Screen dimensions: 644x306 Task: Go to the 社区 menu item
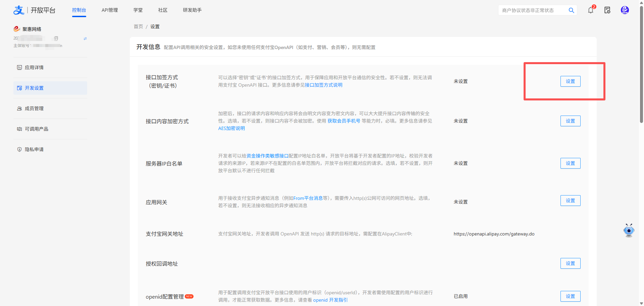point(163,10)
